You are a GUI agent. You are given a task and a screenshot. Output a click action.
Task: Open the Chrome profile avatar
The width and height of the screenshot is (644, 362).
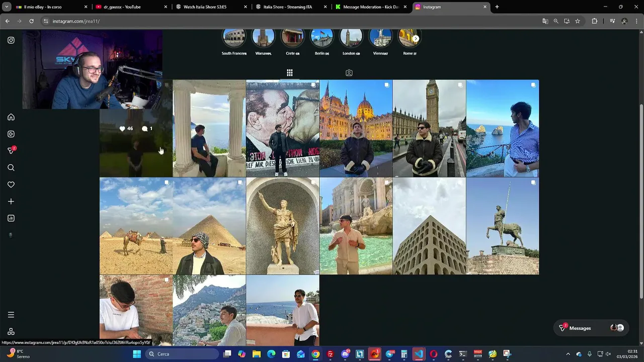click(624, 21)
